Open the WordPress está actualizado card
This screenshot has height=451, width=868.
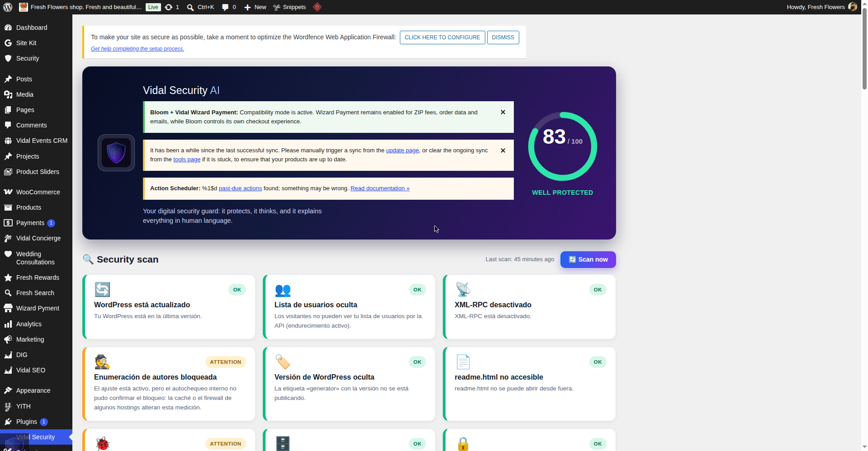[x=169, y=307]
